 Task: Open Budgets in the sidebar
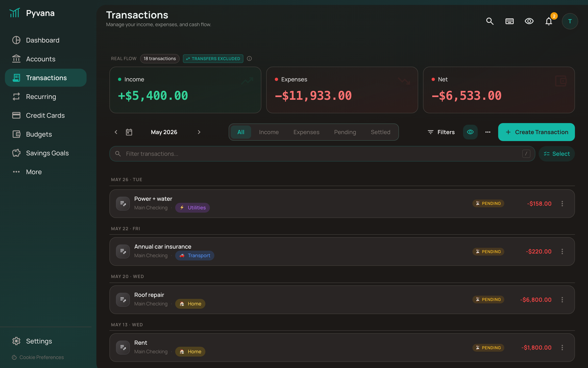click(x=46, y=134)
